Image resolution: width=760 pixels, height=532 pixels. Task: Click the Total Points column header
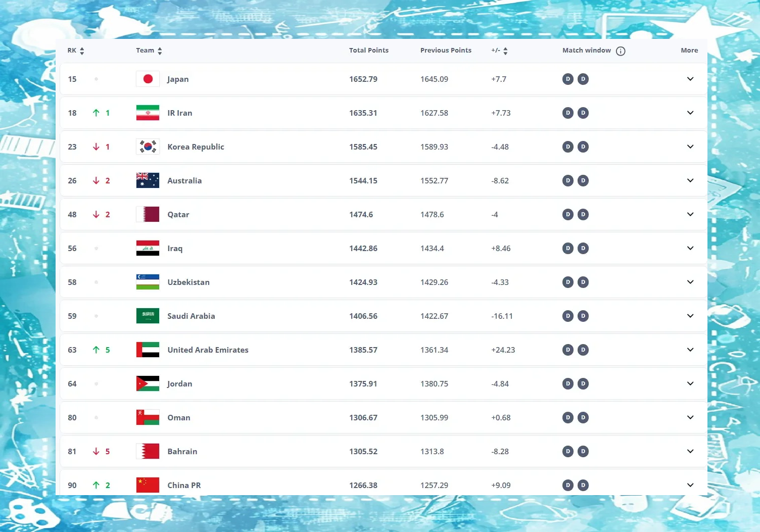[369, 51]
